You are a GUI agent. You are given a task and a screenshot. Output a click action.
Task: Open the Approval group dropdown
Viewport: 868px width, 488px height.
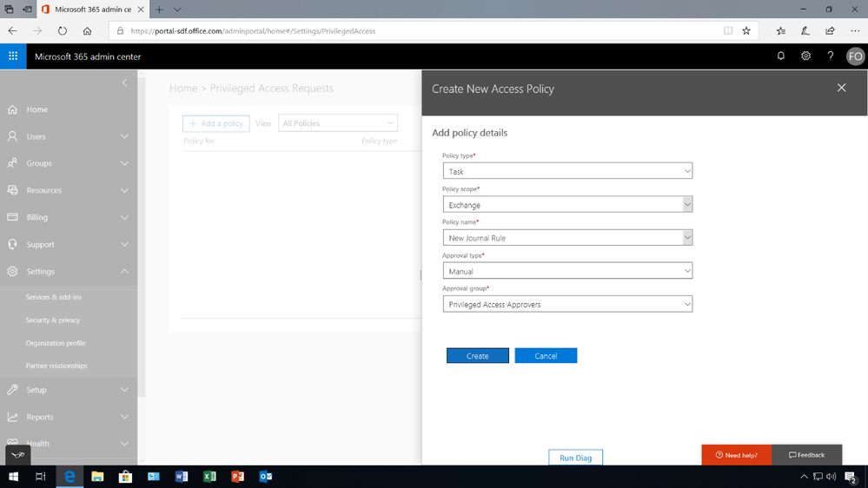point(567,304)
